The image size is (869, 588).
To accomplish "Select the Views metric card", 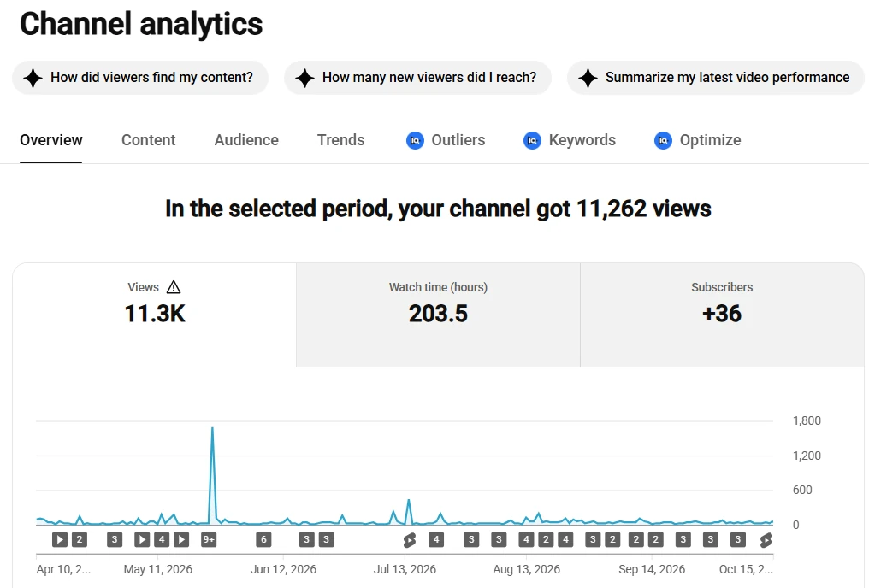I will pos(155,315).
